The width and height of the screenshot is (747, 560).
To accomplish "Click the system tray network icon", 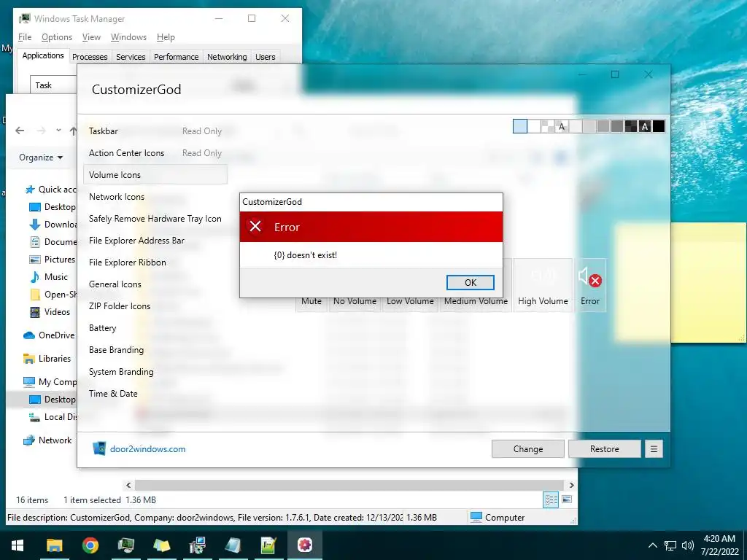I will (670, 545).
